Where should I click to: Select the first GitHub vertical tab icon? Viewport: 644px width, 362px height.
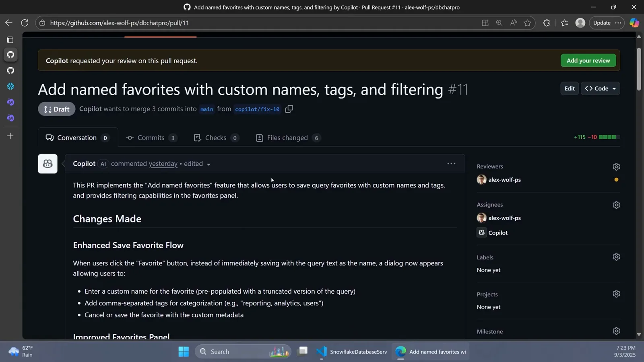click(10, 54)
